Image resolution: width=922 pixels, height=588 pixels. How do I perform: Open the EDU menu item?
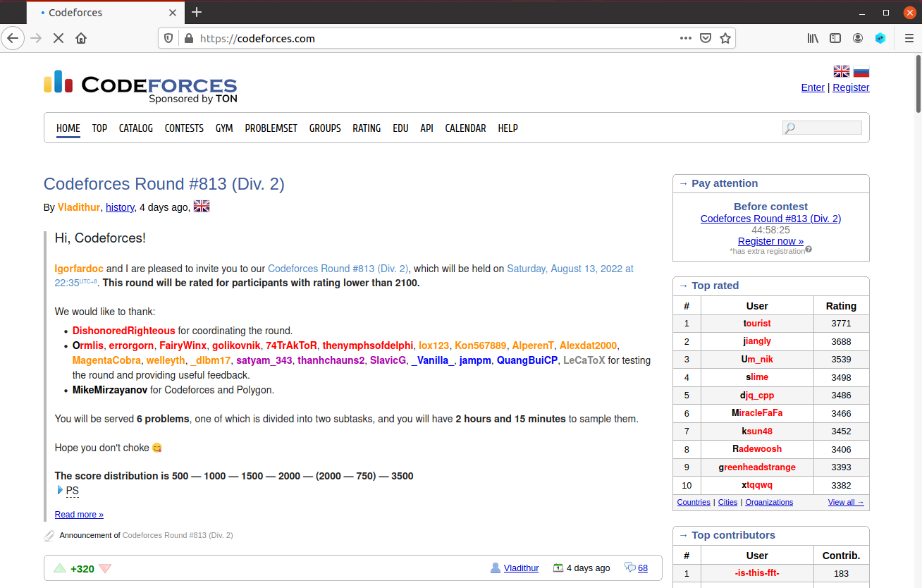point(400,128)
